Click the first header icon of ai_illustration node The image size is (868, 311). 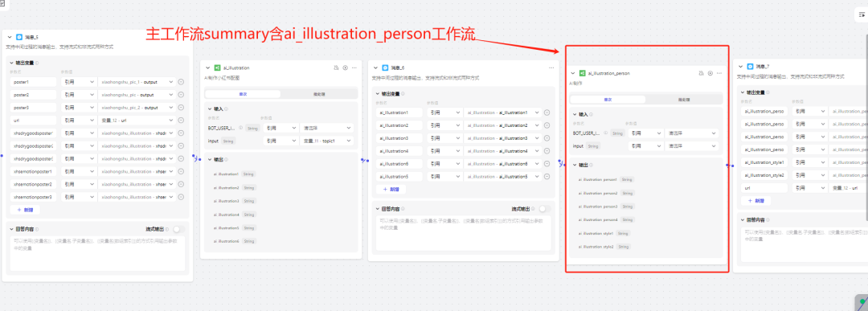point(336,68)
